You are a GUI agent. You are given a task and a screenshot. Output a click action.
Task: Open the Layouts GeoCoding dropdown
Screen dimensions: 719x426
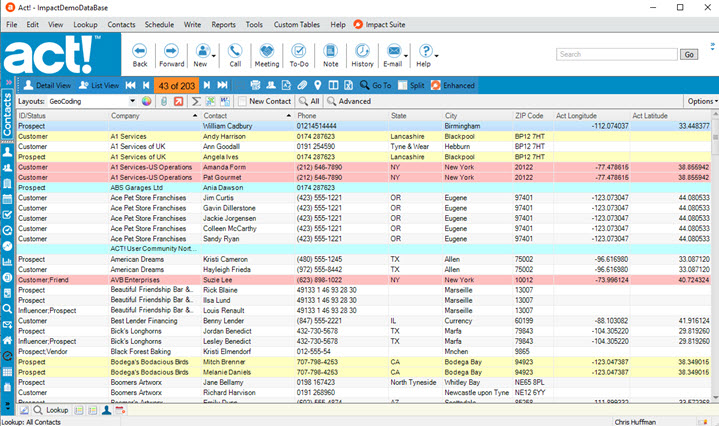133,101
